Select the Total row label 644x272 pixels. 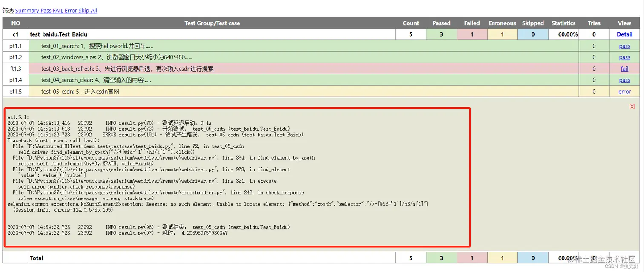point(37,258)
